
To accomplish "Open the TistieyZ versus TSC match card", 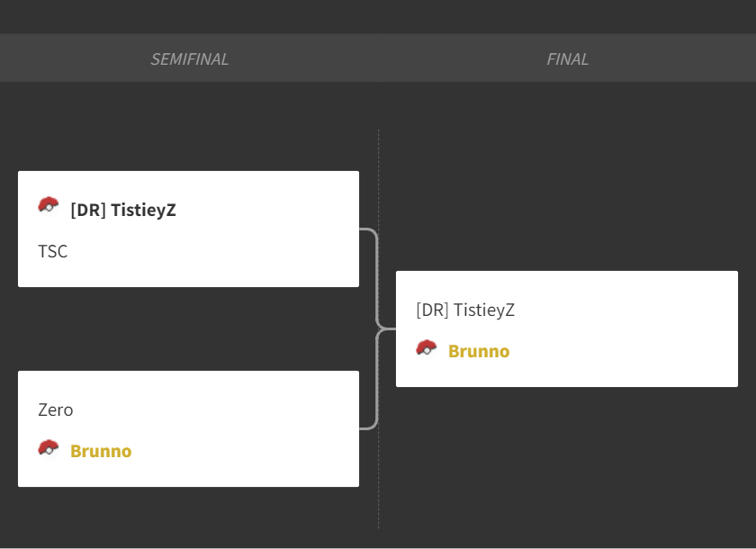I will [x=188, y=229].
